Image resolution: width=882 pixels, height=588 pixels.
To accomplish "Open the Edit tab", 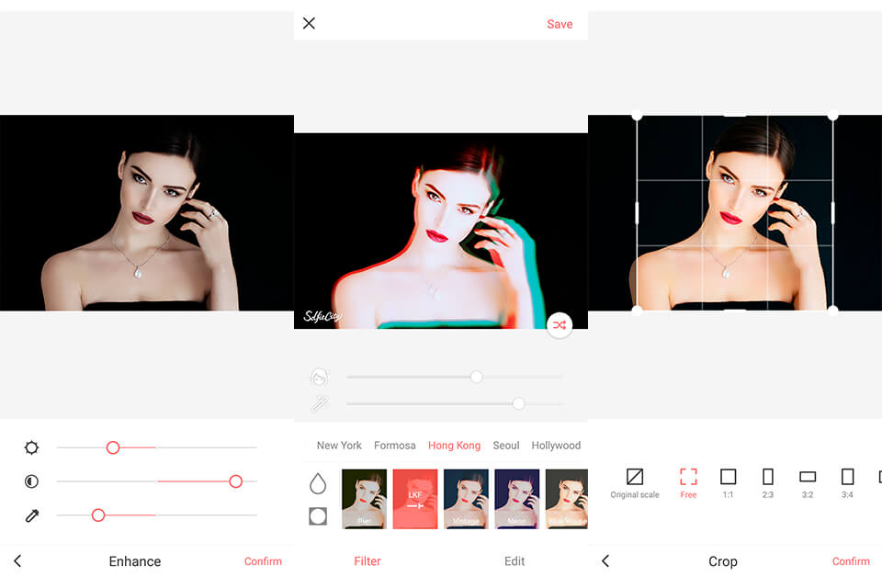I will click(x=514, y=561).
